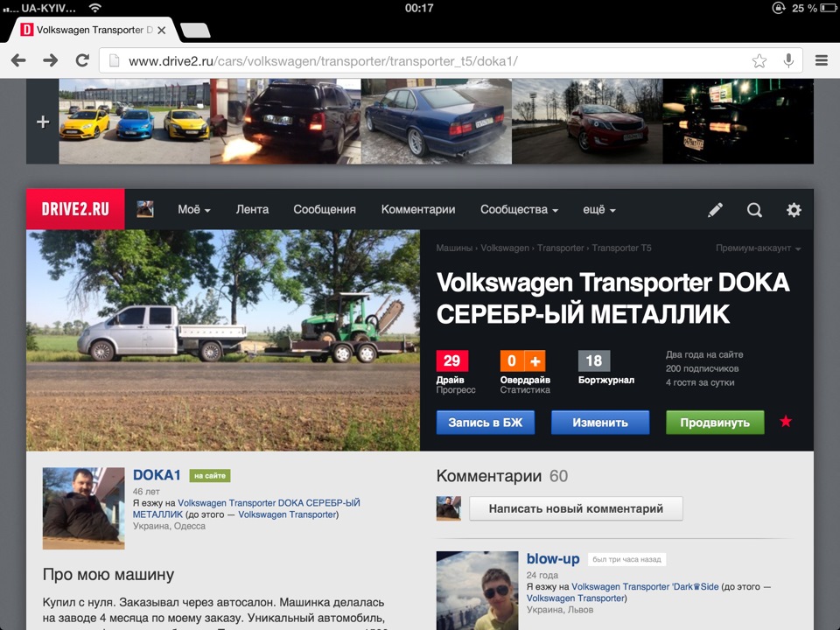The image size is (840, 630).
Task: Open the yellow and blue cars thumbnail
Action: tap(135, 121)
